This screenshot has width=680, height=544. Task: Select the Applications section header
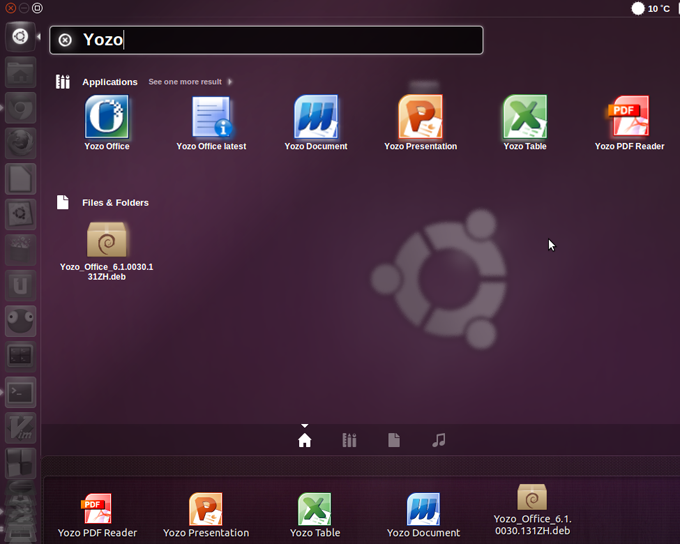[110, 82]
